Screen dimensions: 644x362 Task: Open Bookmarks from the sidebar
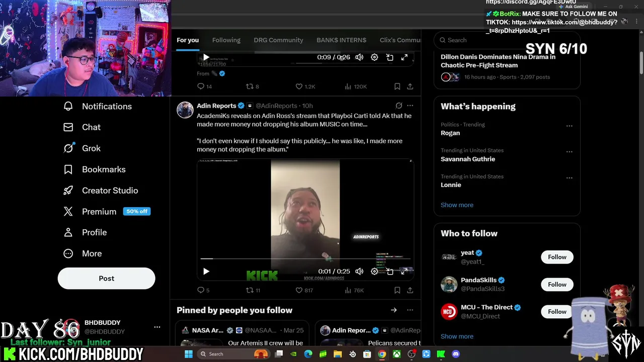click(x=94, y=169)
